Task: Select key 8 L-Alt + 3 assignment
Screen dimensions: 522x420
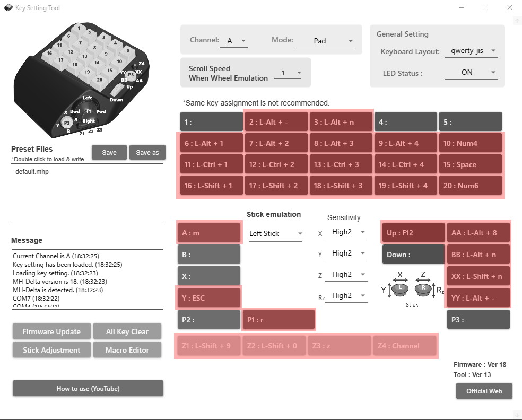Action: 341,143
